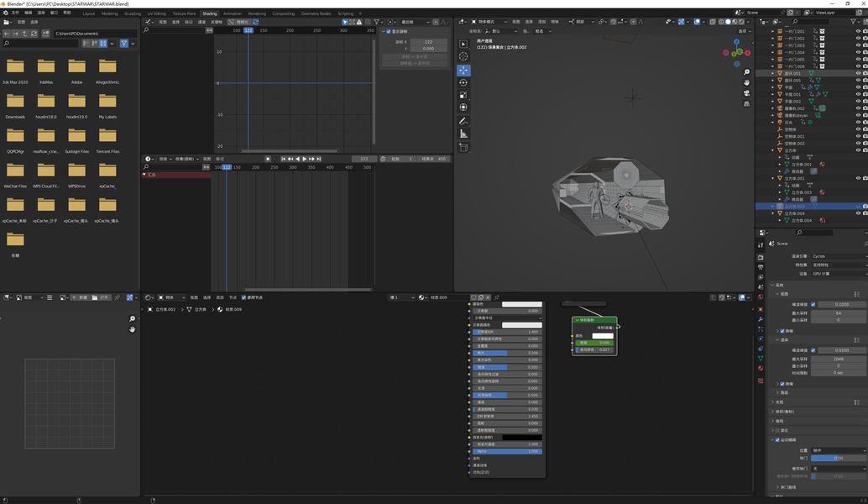Viewport: 868px width, 504px height.
Task: Open the 3ds Max 2020 folder
Action: click(x=15, y=71)
